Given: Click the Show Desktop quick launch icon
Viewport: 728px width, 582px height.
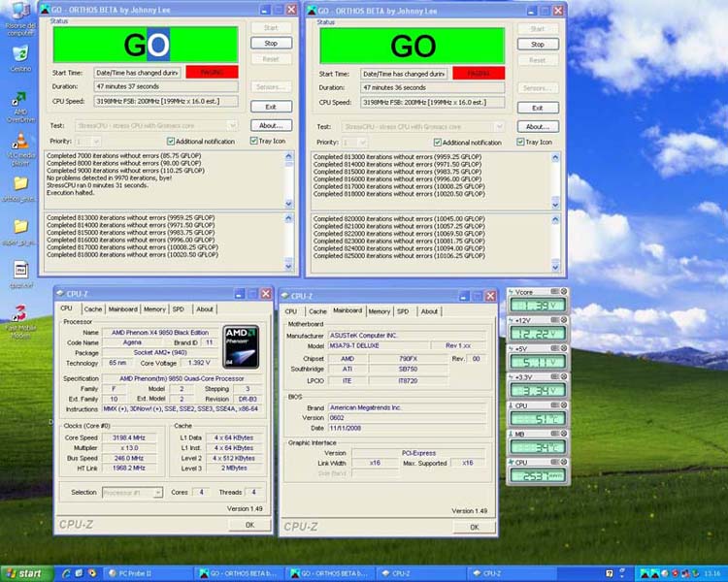Looking at the screenshot, I should 79,573.
